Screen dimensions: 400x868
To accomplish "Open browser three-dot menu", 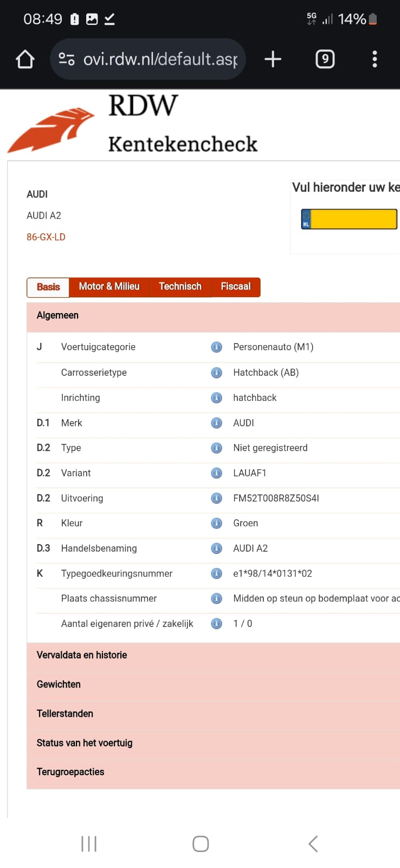I will [x=375, y=59].
